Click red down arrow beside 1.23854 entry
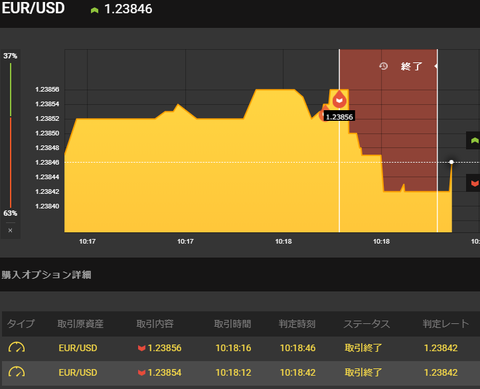 (142, 373)
